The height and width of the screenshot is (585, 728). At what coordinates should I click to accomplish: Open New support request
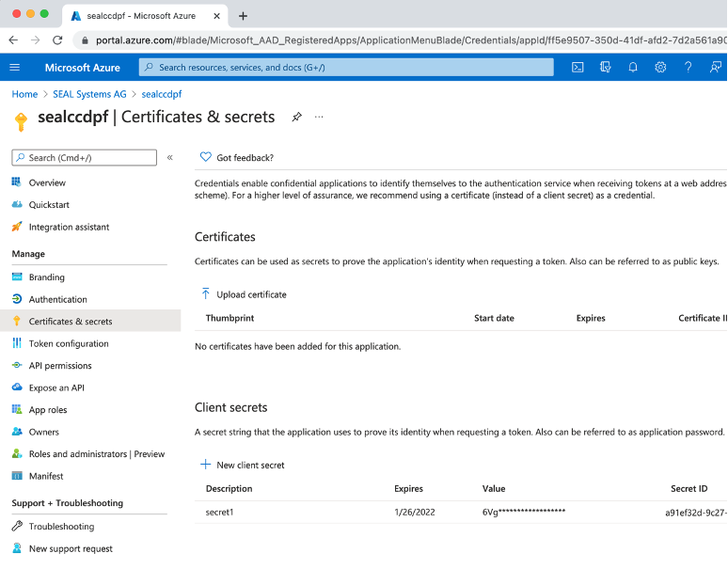point(71,548)
